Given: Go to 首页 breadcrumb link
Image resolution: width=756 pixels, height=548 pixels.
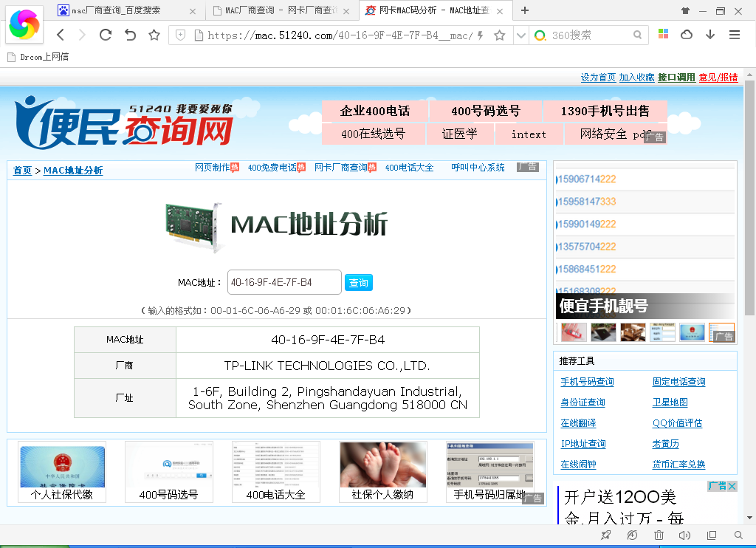Looking at the screenshot, I should [x=22, y=171].
